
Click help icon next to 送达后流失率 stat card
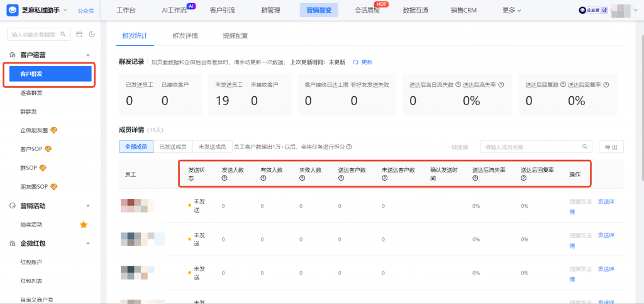pyautogui.click(x=501, y=85)
